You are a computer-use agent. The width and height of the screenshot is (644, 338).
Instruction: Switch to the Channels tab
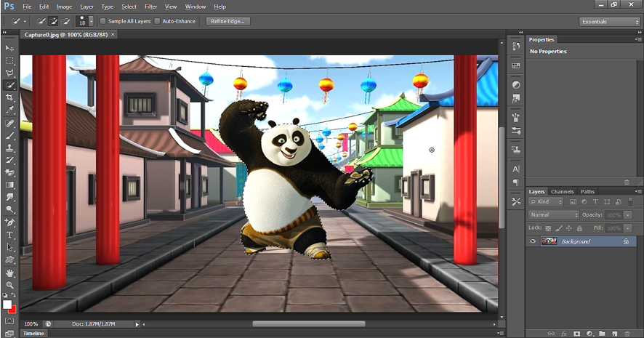tap(563, 191)
